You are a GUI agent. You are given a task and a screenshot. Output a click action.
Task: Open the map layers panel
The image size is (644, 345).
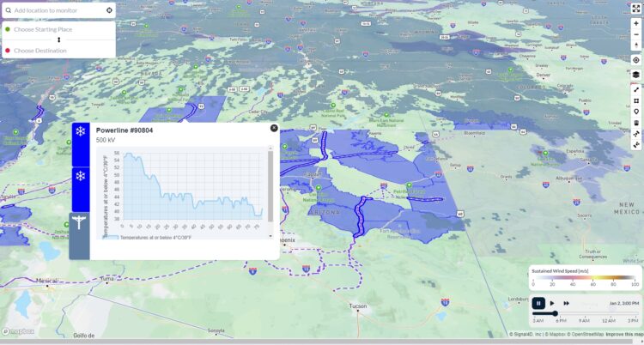(x=636, y=75)
